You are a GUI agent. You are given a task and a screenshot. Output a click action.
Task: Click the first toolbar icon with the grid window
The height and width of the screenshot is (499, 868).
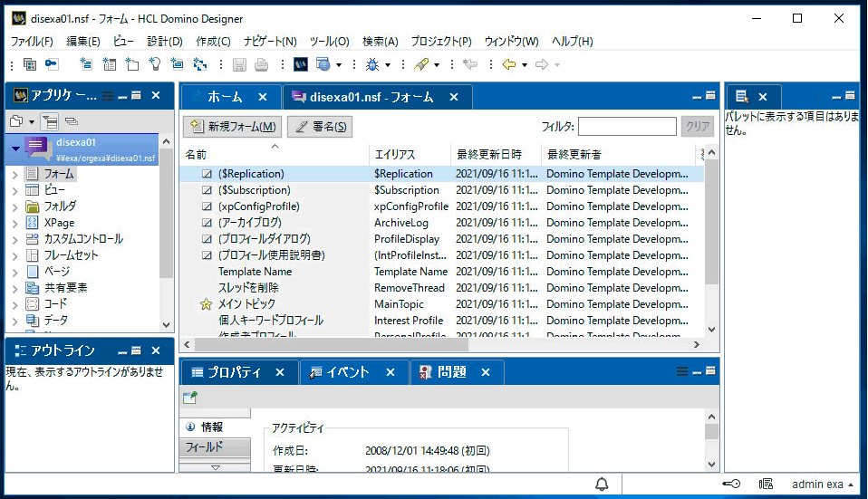click(x=30, y=64)
